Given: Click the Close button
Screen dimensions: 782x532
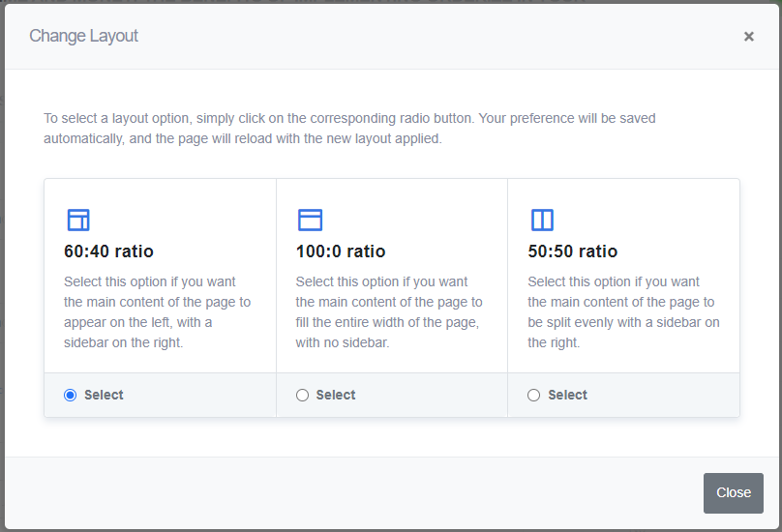Looking at the screenshot, I should (734, 492).
